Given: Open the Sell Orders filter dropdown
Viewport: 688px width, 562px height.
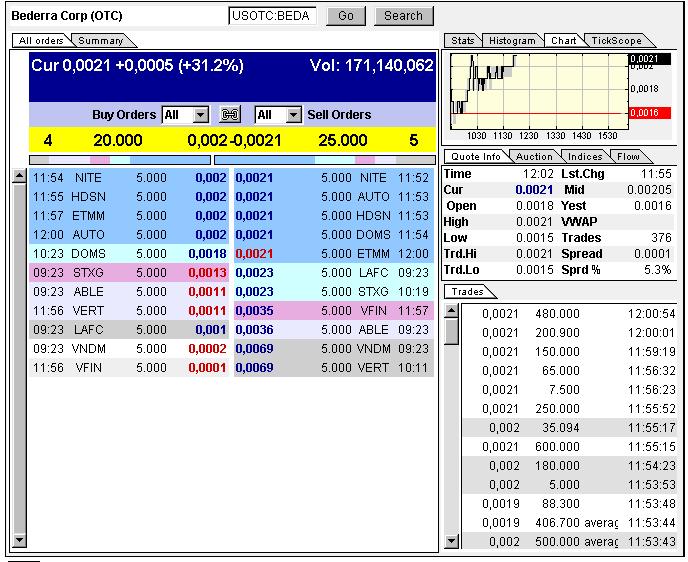Looking at the screenshot, I should coord(293,115).
